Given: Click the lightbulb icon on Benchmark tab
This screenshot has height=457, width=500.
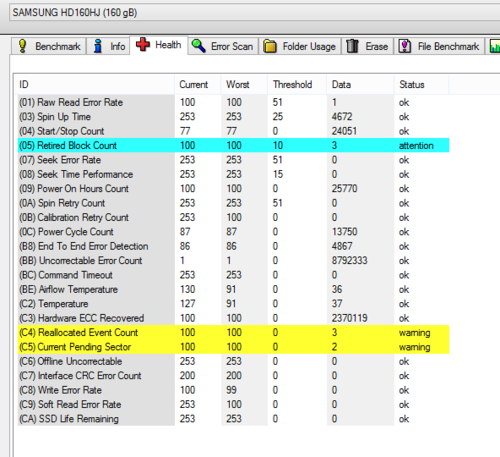Looking at the screenshot, I should 22,46.
